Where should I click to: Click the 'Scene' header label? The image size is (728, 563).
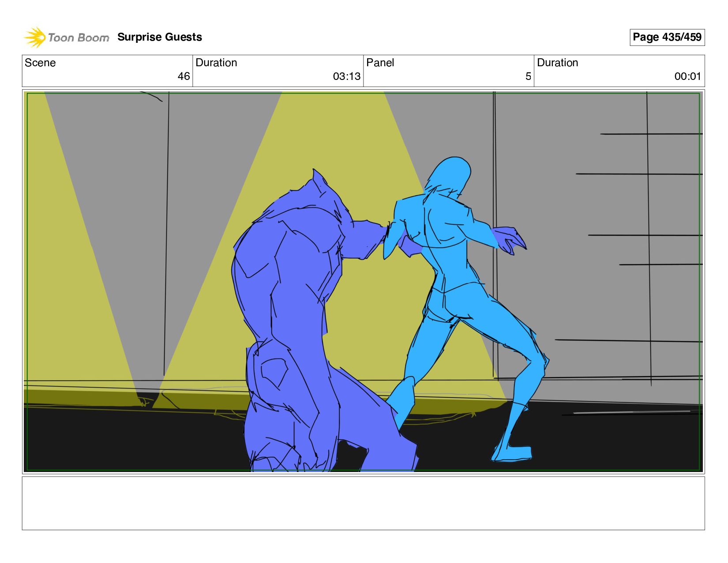(x=40, y=63)
